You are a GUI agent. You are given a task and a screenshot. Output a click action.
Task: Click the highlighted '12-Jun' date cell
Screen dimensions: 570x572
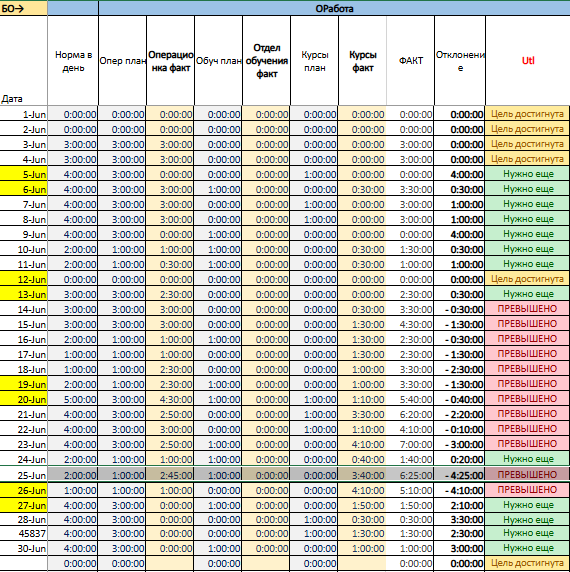24,279
